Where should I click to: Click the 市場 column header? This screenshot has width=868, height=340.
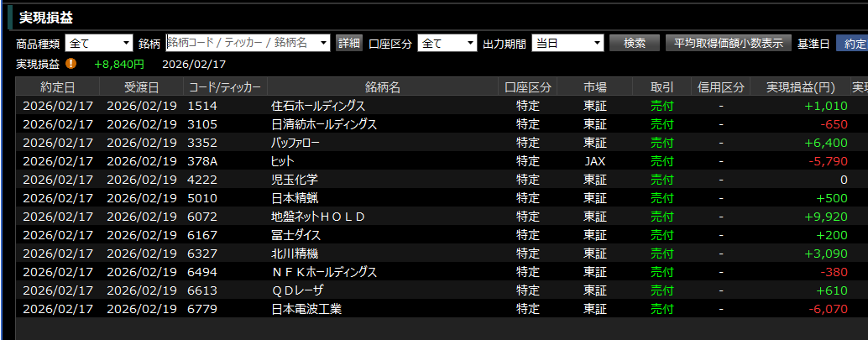click(595, 87)
